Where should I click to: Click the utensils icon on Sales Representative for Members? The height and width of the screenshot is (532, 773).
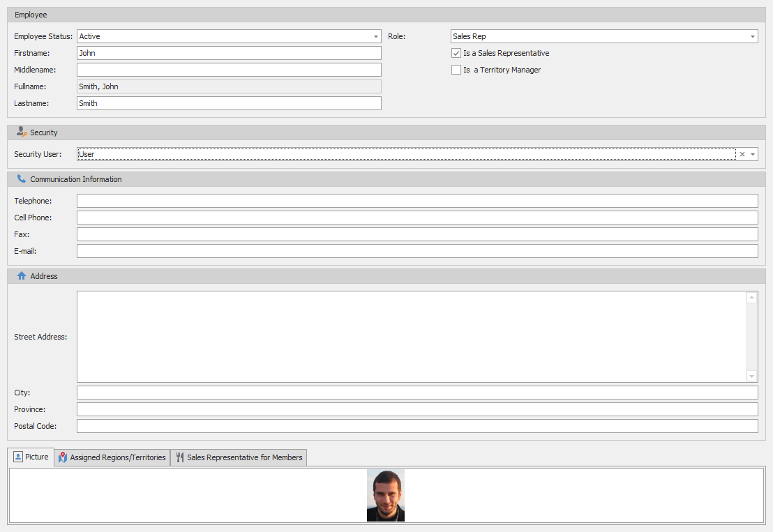point(179,457)
